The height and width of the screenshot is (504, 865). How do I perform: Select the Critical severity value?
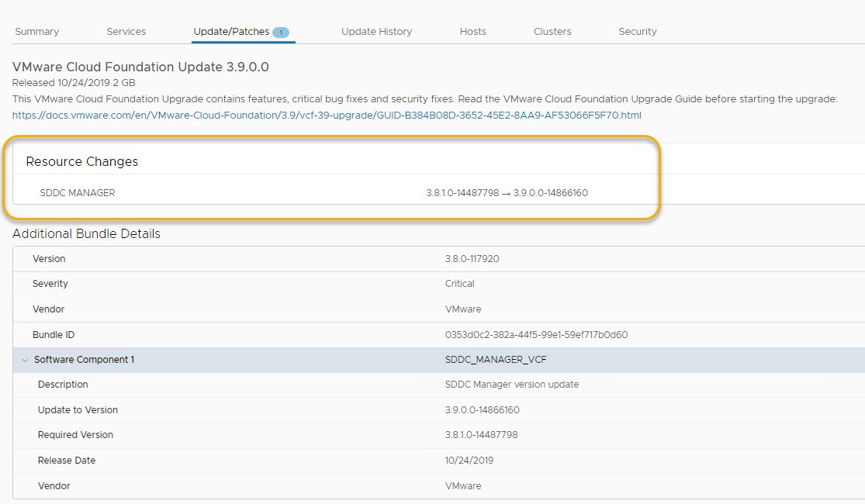tap(459, 284)
